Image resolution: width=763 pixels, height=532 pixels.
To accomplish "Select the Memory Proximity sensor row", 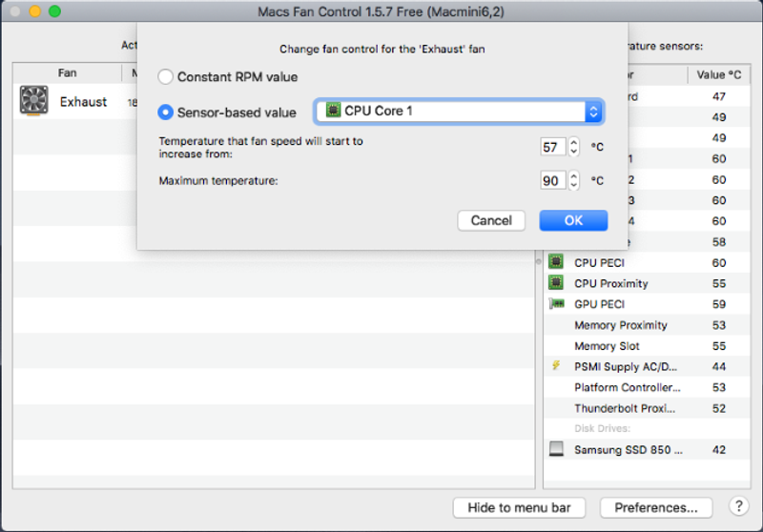I will click(629, 325).
